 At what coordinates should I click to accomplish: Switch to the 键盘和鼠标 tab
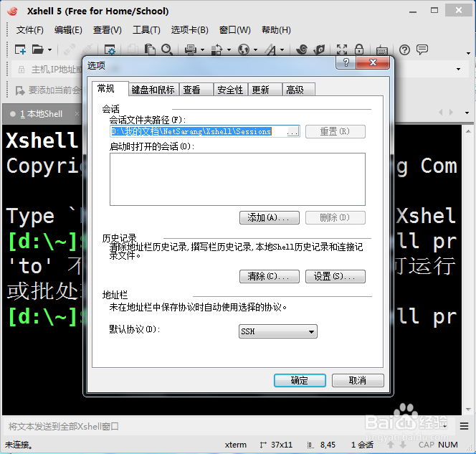click(x=153, y=90)
